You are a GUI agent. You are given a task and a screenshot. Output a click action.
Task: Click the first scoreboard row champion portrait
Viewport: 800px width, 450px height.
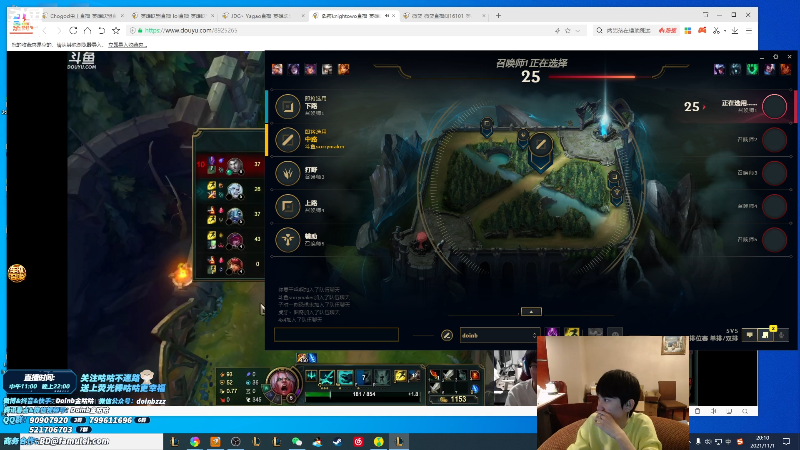(234, 165)
